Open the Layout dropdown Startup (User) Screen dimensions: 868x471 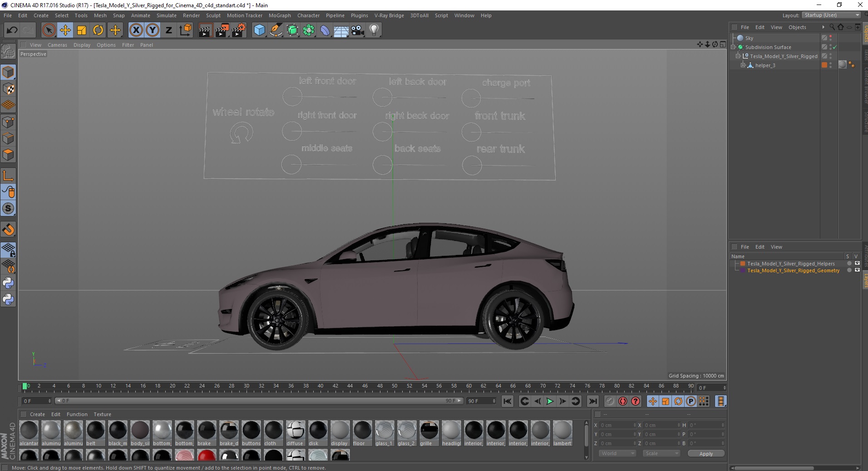[831, 15]
